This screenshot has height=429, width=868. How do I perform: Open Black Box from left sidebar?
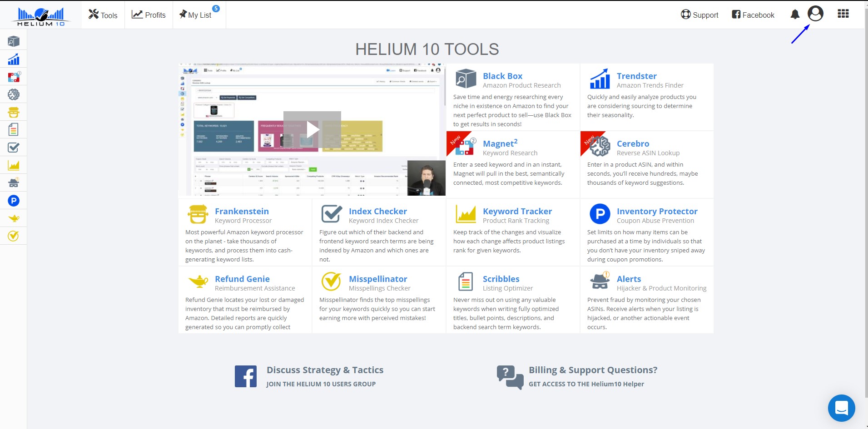[14, 41]
